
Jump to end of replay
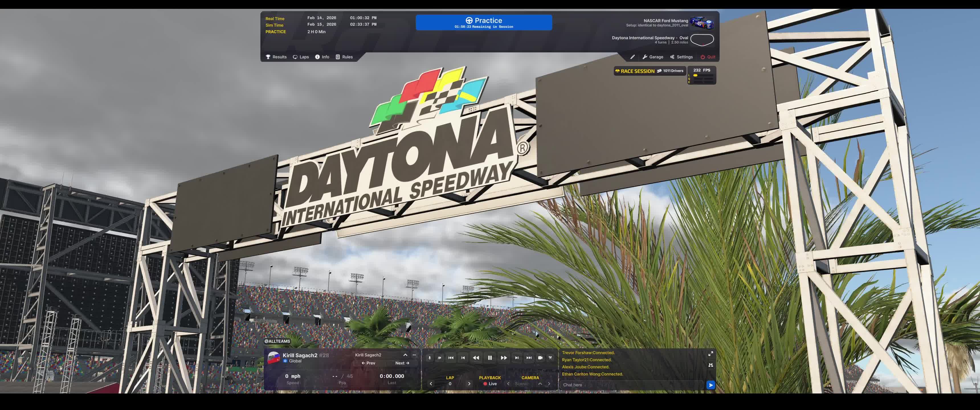pyautogui.click(x=529, y=358)
